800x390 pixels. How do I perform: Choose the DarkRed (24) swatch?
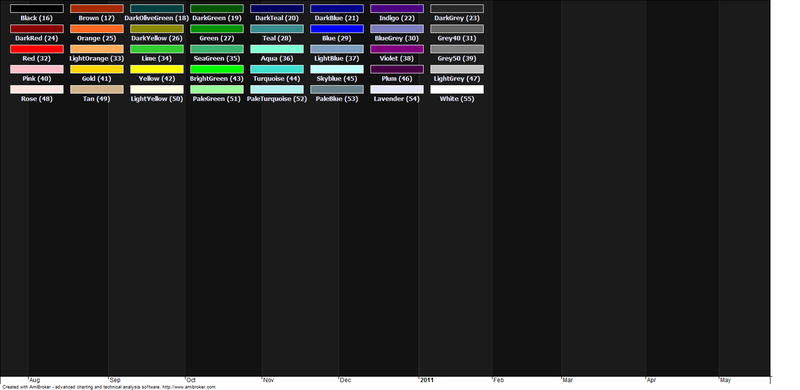(x=37, y=29)
